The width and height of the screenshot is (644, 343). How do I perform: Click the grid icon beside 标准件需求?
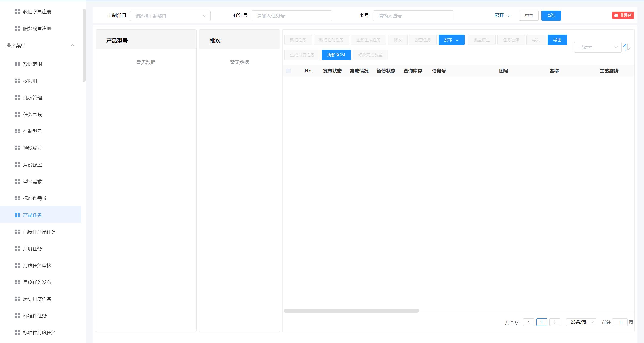tap(17, 198)
